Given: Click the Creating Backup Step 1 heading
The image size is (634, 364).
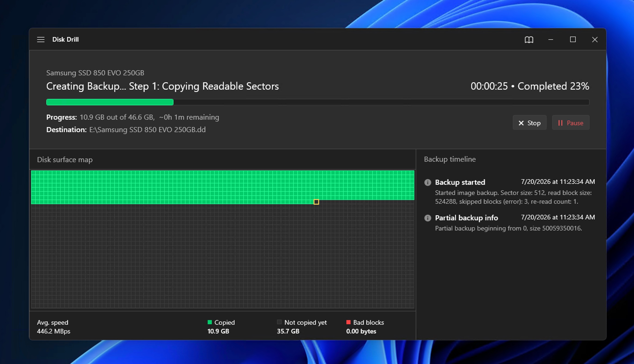Looking at the screenshot, I should 162,86.
